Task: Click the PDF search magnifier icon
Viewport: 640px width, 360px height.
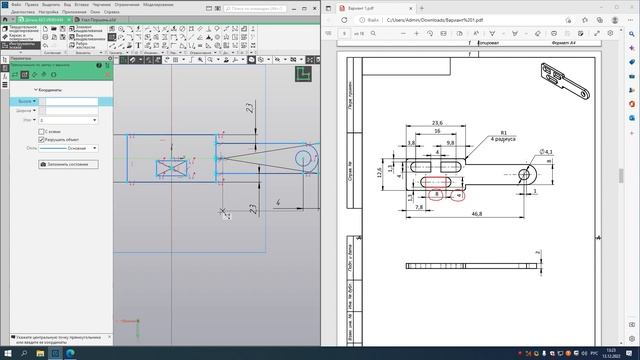Action: click(x=373, y=33)
